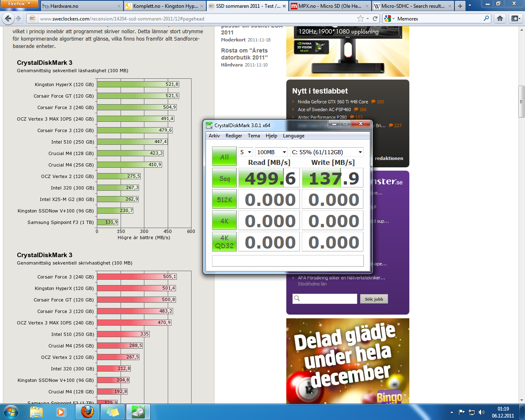Close the SSD sommaren 2011 tab
Viewport: 525px width, 420px height.
click(x=284, y=6)
